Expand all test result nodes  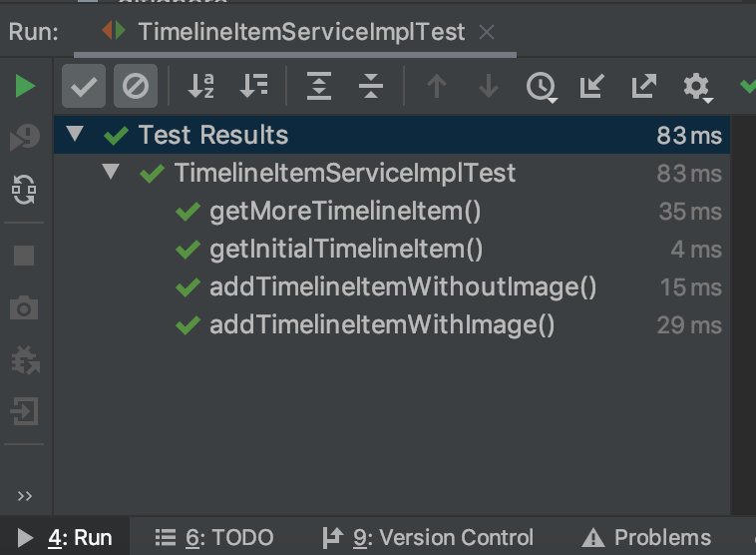pos(318,87)
